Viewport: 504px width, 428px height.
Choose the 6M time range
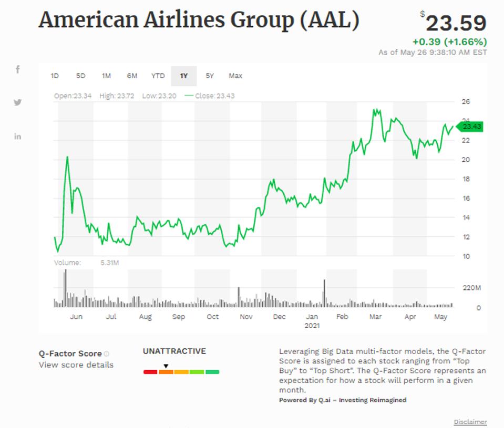(x=132, y=76)
